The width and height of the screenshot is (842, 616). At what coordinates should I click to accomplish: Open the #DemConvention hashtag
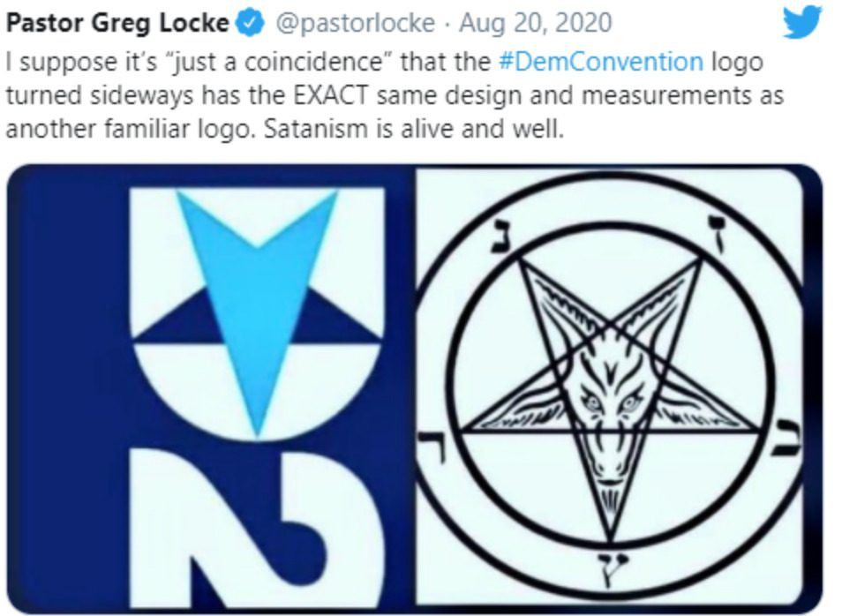pos(601,61)
